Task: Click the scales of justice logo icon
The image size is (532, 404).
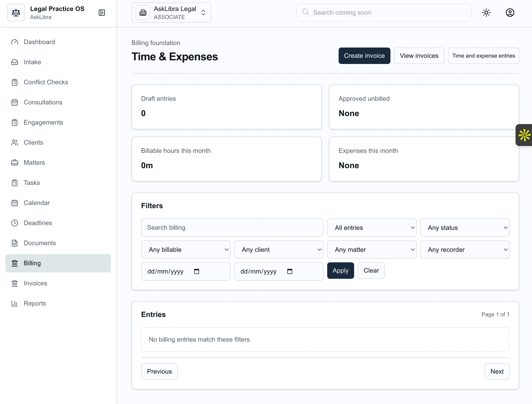Action: click(x=16, y=13)
